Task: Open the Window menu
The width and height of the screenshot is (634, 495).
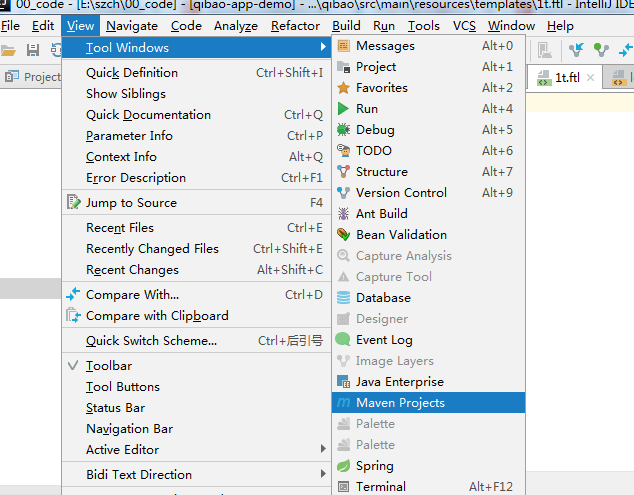Action: point(511,26)
